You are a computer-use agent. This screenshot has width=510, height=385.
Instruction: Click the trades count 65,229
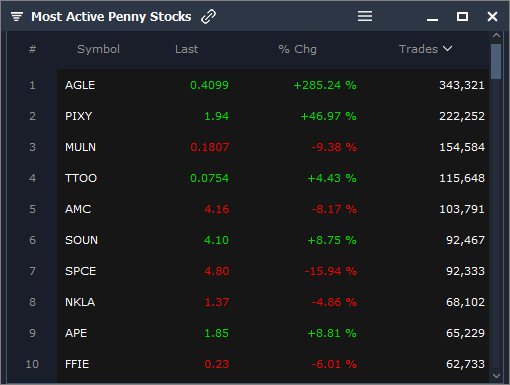(x=465, y=333)
